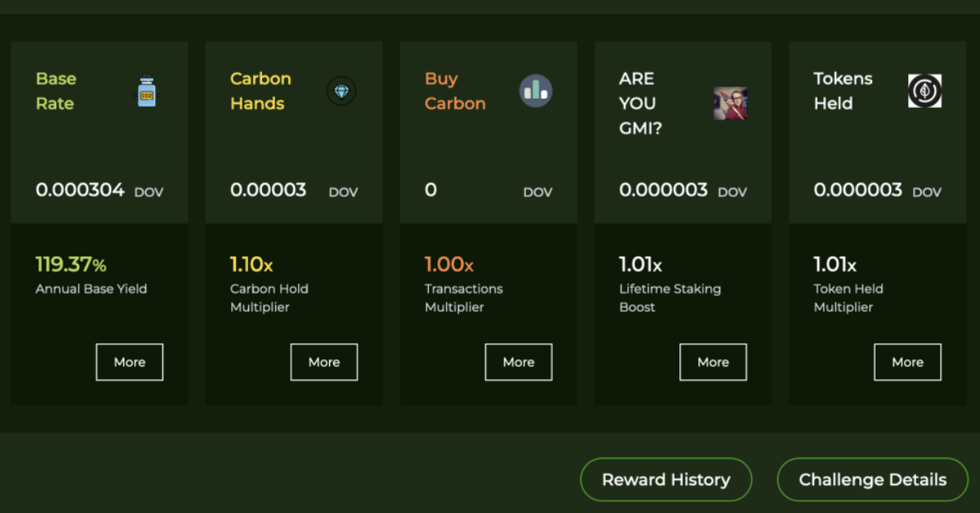Click More under Lifetime Staking Boost
This screenshot has width=980, height=513.
pyautogui.click(x=713, y=362)
